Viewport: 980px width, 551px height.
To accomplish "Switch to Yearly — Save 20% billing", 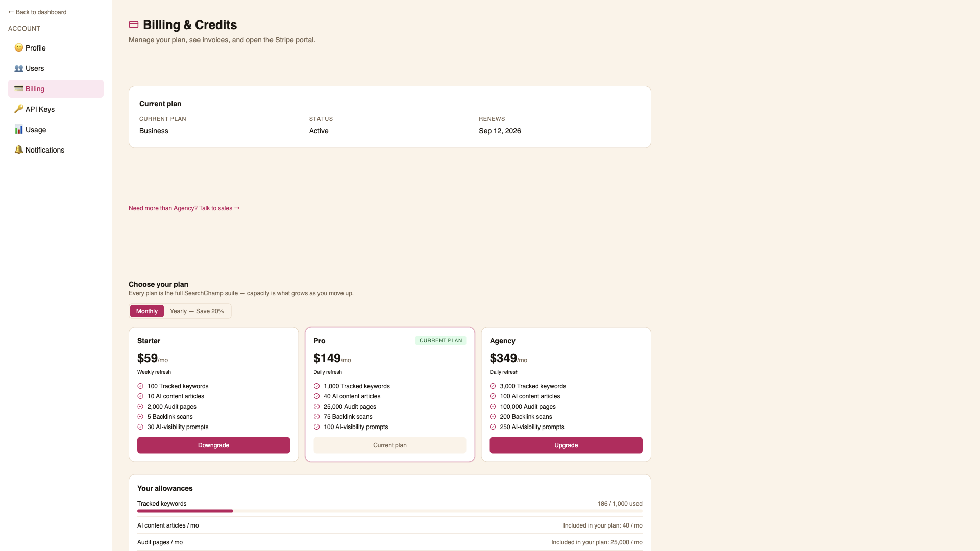I will pyautogui.click(x=197, y=311).
